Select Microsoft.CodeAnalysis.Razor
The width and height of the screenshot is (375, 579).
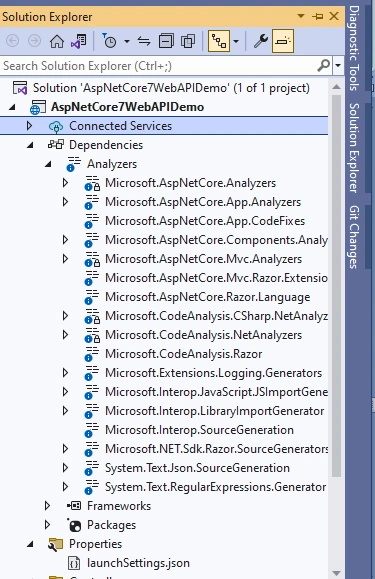pos(183,354)
